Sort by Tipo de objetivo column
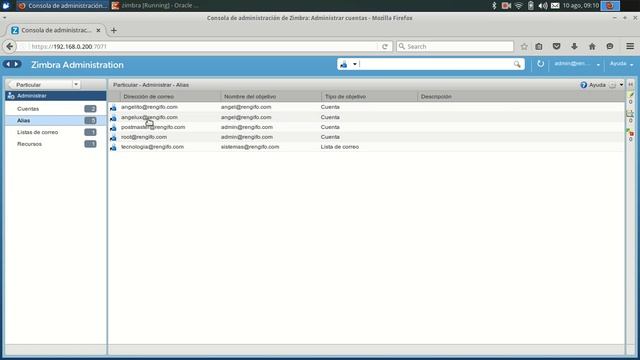Viewport: 640px width, 360px height. tap(369, 97)
